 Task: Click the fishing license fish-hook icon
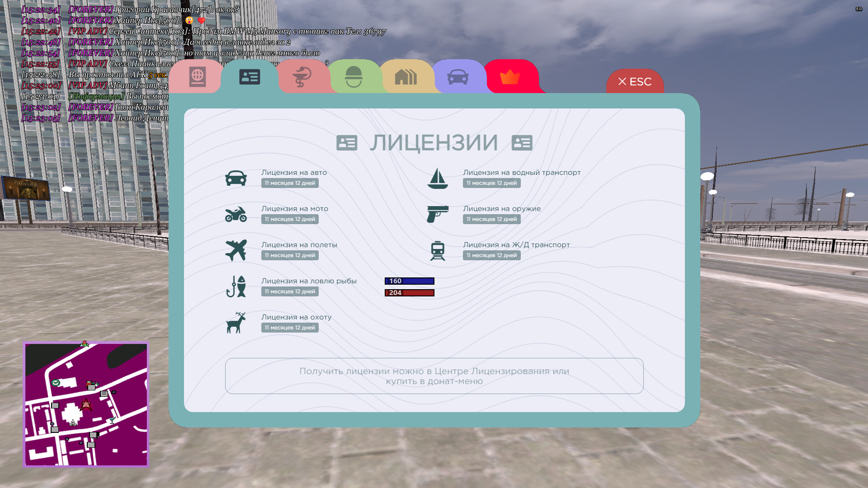[x=236, y=286]
